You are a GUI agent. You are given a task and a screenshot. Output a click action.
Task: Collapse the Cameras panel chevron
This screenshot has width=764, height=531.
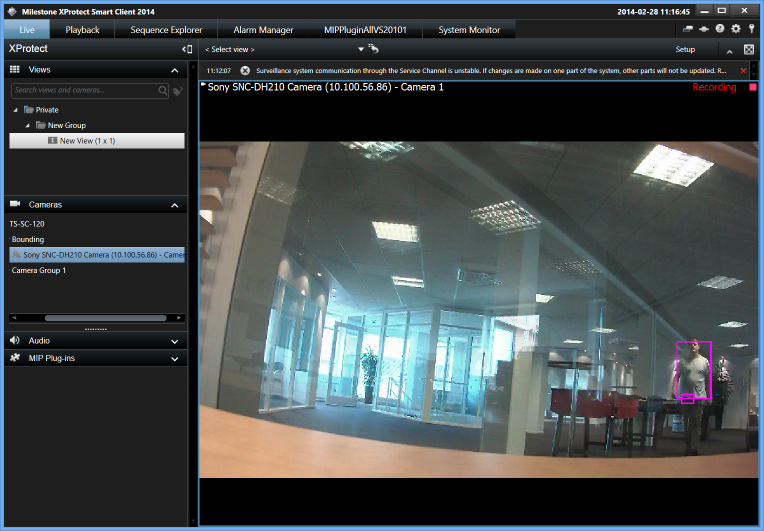coord(175,206)
